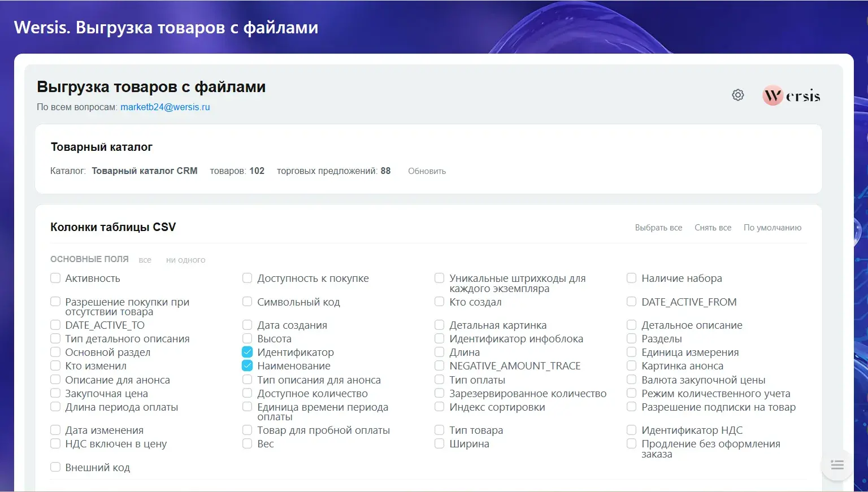
Task: Enable the Индекс сортировки checkbox
Action: click(x=440, y=407)
